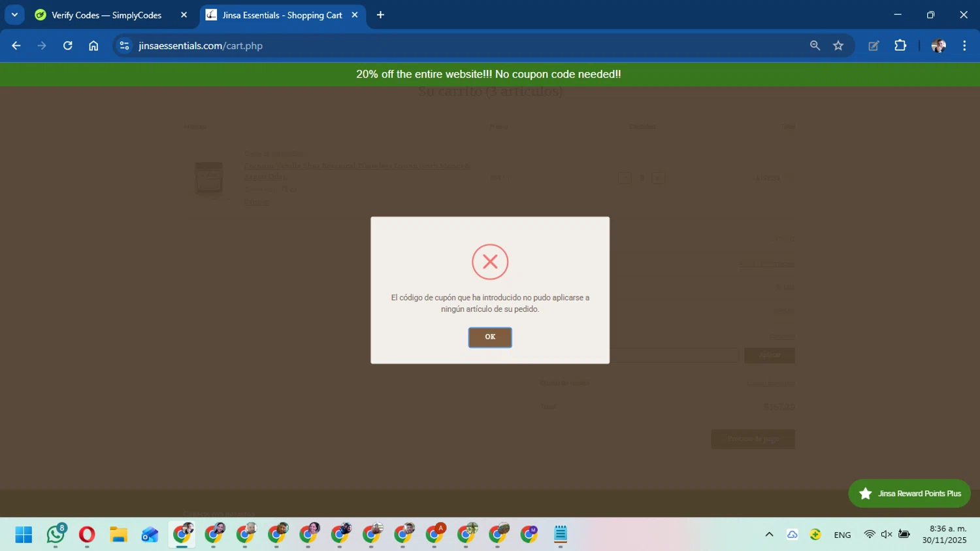This screenshot has height=551, width=980.
Task: Open Jinsa Reward Points Plus widget
Action: coord(909,493)
